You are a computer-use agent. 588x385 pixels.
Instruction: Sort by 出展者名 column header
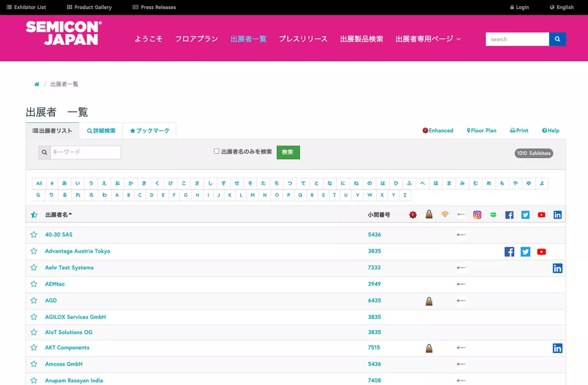[x=58, y=215]
